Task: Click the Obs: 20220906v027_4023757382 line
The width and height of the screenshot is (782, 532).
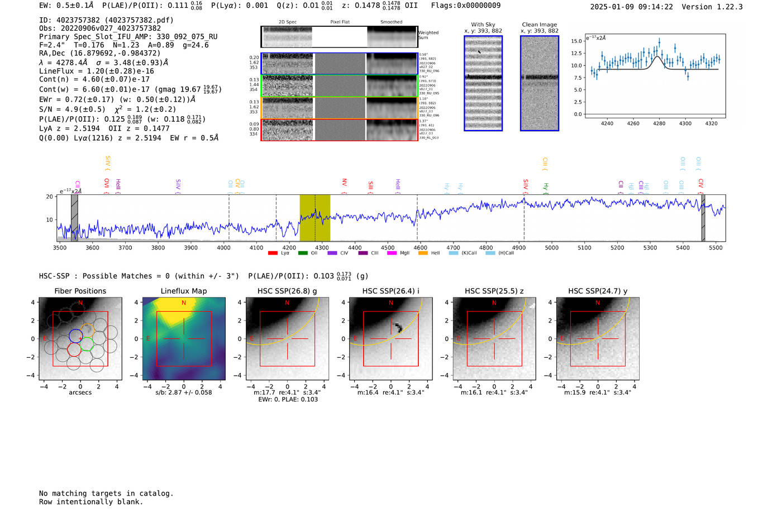Action: click(100, 28)
